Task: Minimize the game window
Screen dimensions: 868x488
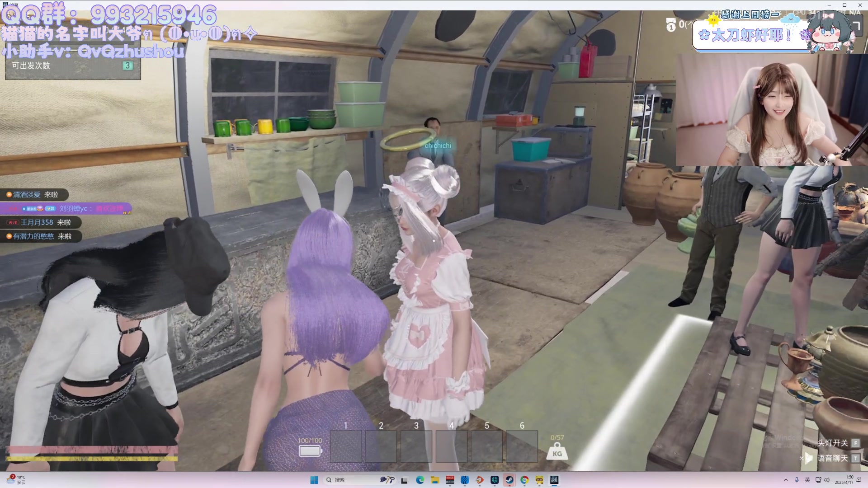Action: point(829,5)
